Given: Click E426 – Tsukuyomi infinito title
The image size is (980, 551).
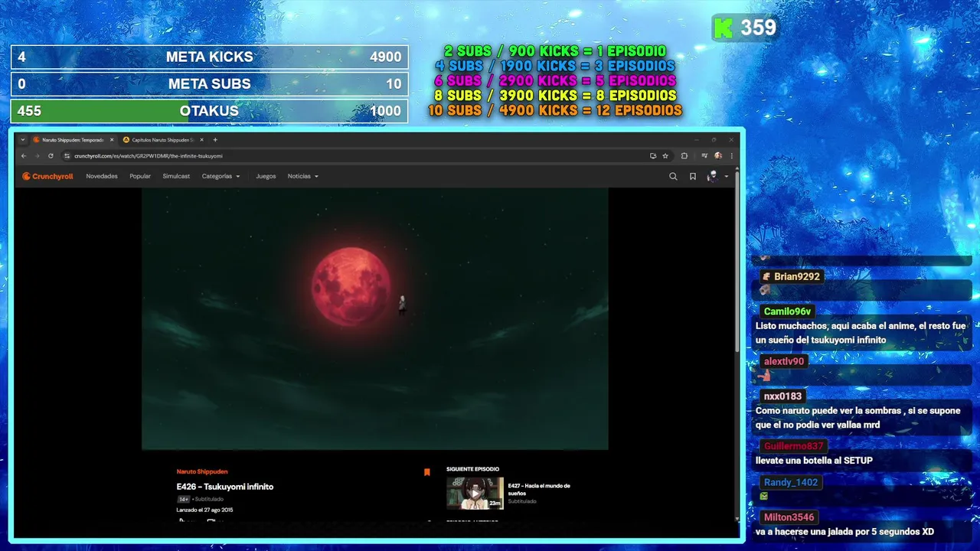Looking at the screenshot, I should [x=225, y=487].
